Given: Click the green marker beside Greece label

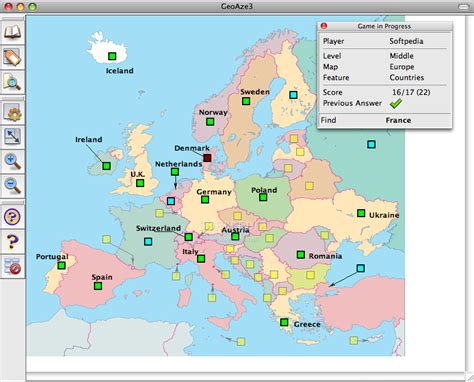Looking at the screenshot, I should click(x=284, y=322).
